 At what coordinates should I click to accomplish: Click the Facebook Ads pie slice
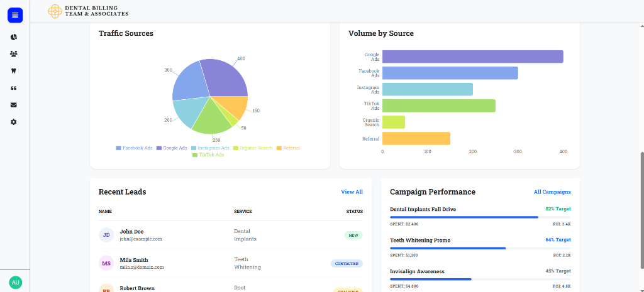click(189, 82)
